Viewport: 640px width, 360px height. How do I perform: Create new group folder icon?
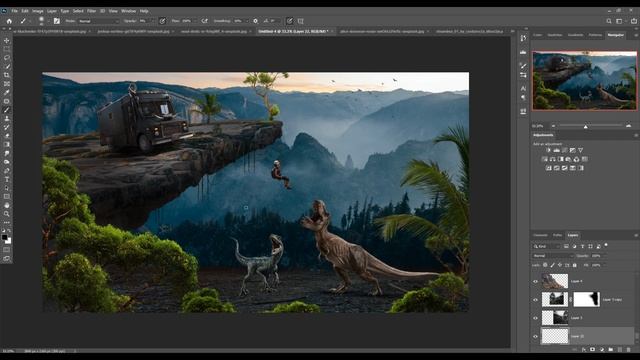coord(610,349)
